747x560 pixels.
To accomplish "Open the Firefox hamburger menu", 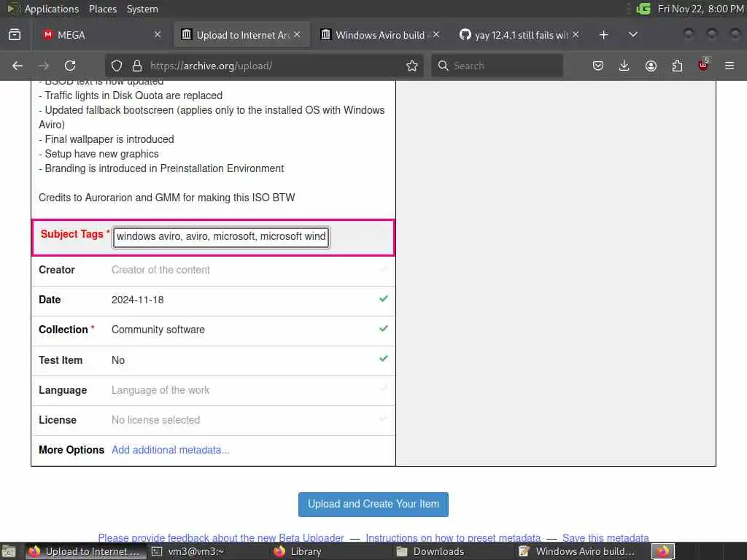I will [729, 66].
